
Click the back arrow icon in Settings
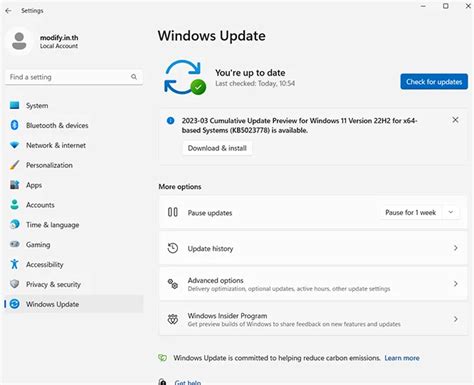pyautogui.click(x=8, y=11)
